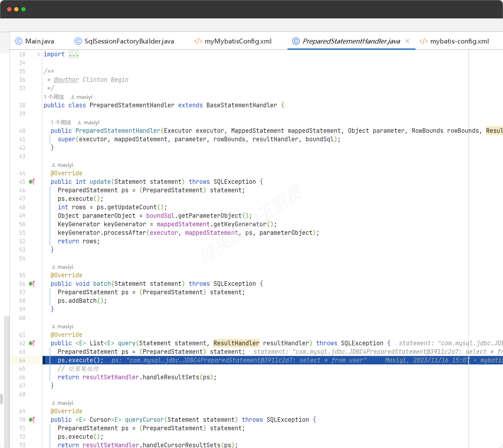This screenshot has width=503, height=448.
Task: Click the masiyi author hint above queryCursor method
Action: click(62, 403)
